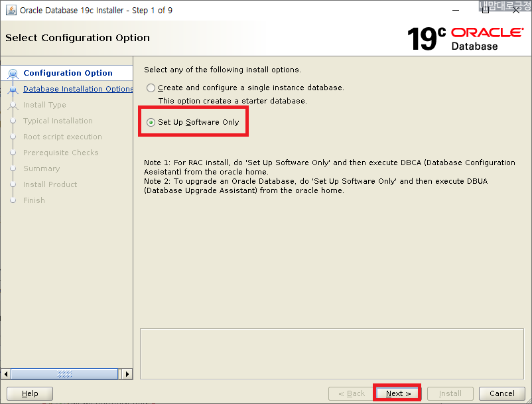Click the disabled Back button

click(352, 393)
